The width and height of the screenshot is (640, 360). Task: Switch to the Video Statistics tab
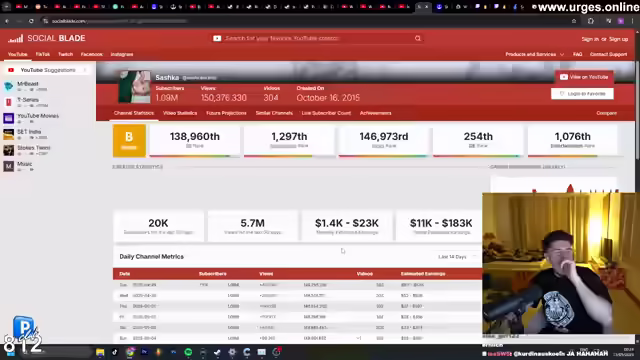(x=180, y=113)
